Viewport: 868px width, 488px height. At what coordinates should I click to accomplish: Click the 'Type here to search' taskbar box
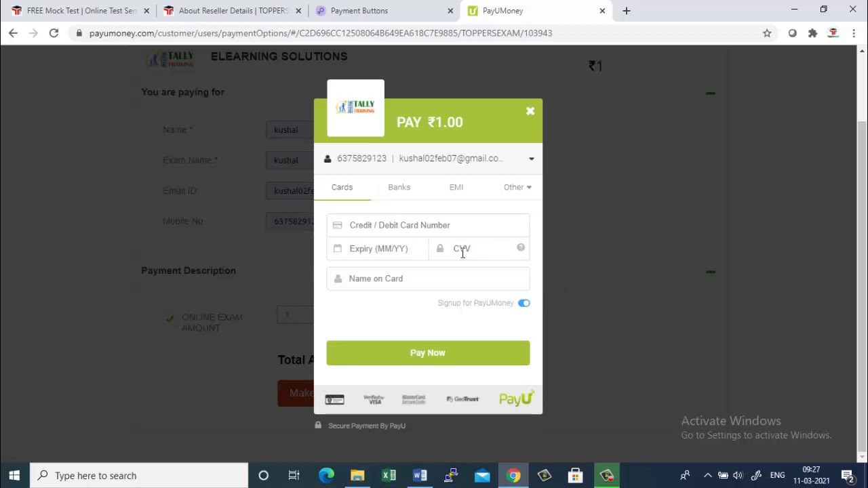[x=140, y=476]
